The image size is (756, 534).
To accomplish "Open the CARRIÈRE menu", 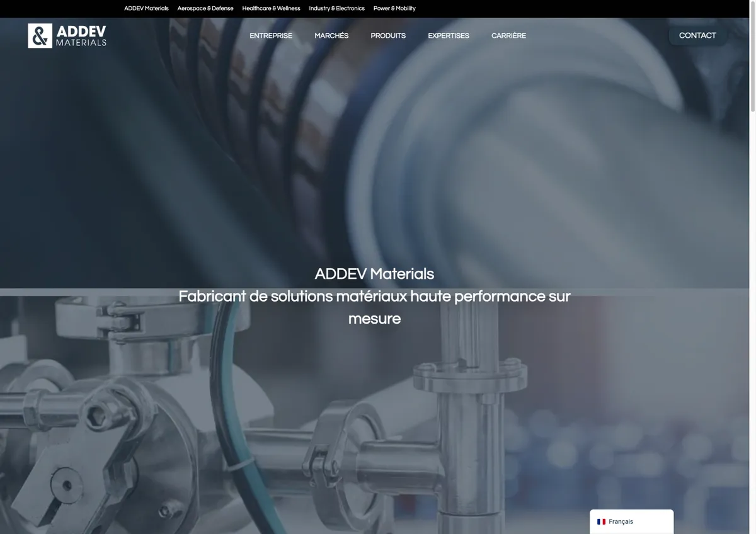I will coord(508,35).
